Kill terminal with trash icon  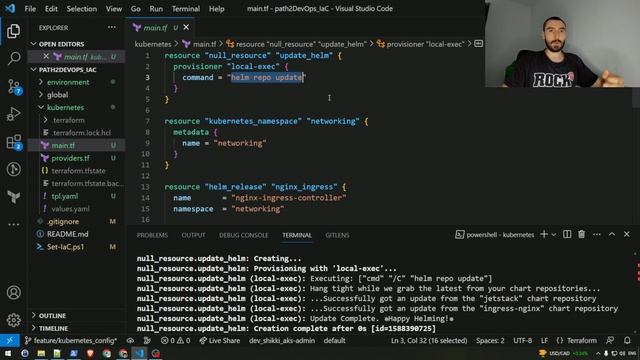tap(582, 234)
